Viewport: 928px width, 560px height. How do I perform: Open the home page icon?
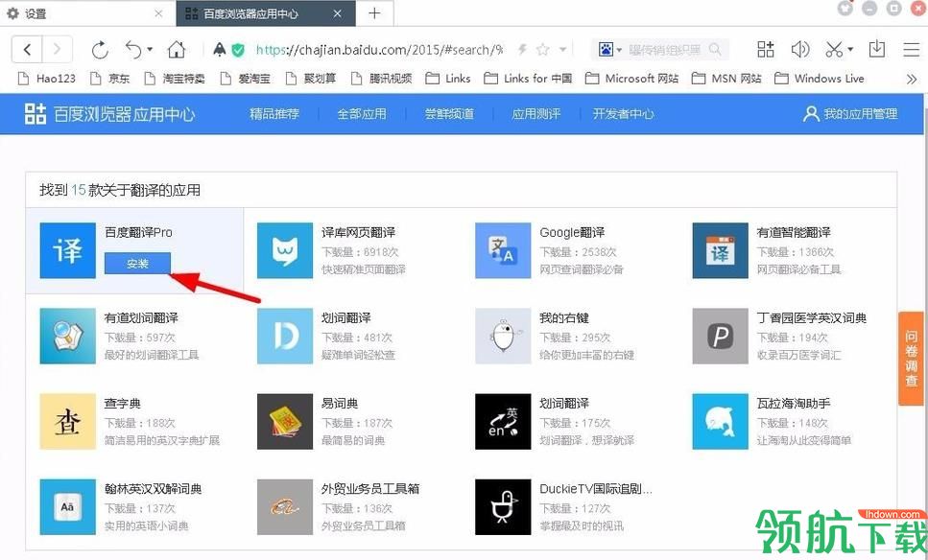[x=177, y=50]
